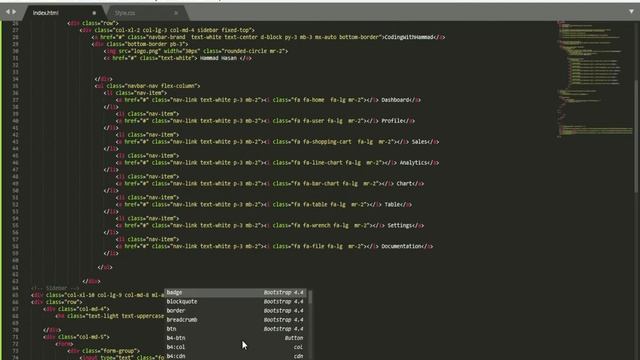The width and height of the screenshot is (640, 360).
Task: Select the 'b4:cdn' snippet suggestion
Action: click(236, 356)
